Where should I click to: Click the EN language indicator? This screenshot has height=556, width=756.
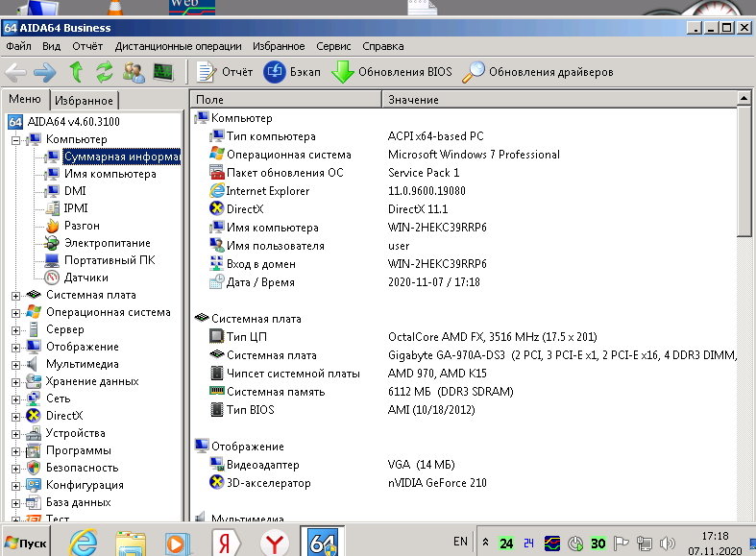pos(460,542)
